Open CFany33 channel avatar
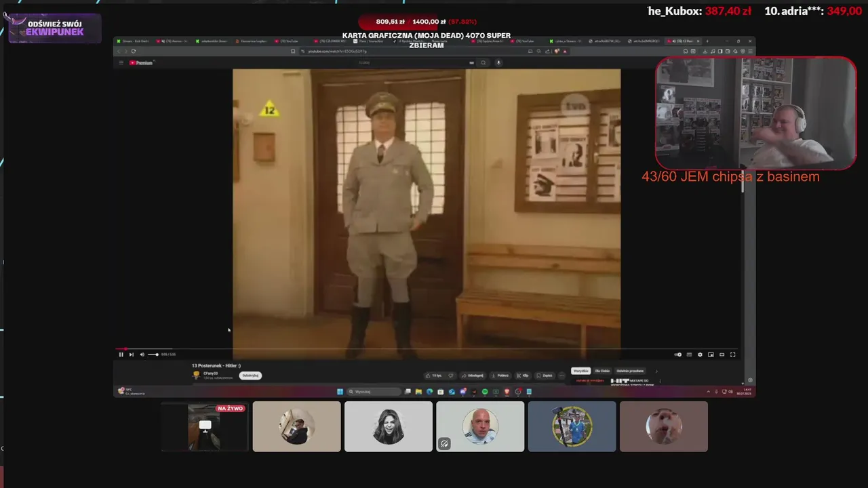The image size is (868, 488). point(197,374)
